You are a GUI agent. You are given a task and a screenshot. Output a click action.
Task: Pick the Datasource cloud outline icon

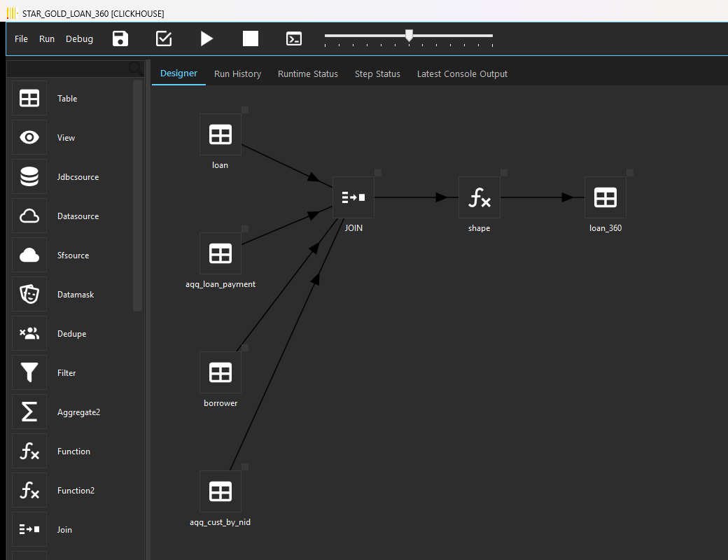pyautogui.click(x=29, y=216)
